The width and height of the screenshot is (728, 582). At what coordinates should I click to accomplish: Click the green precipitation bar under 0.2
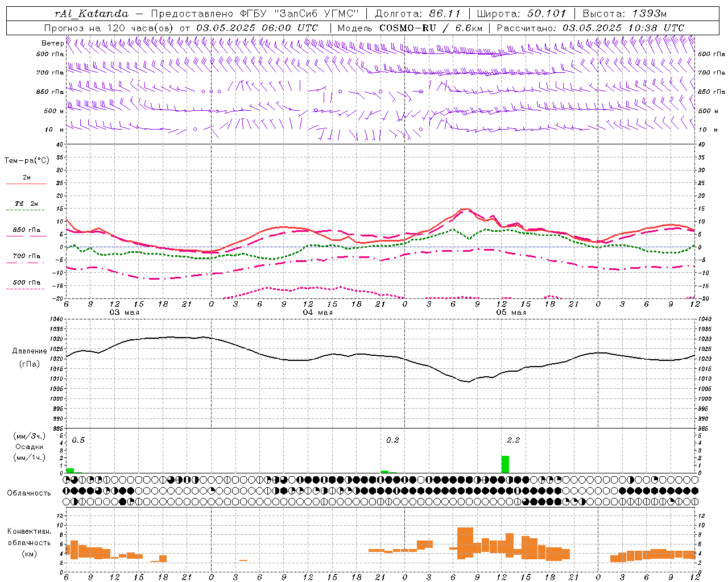click(x=384, y=472)
